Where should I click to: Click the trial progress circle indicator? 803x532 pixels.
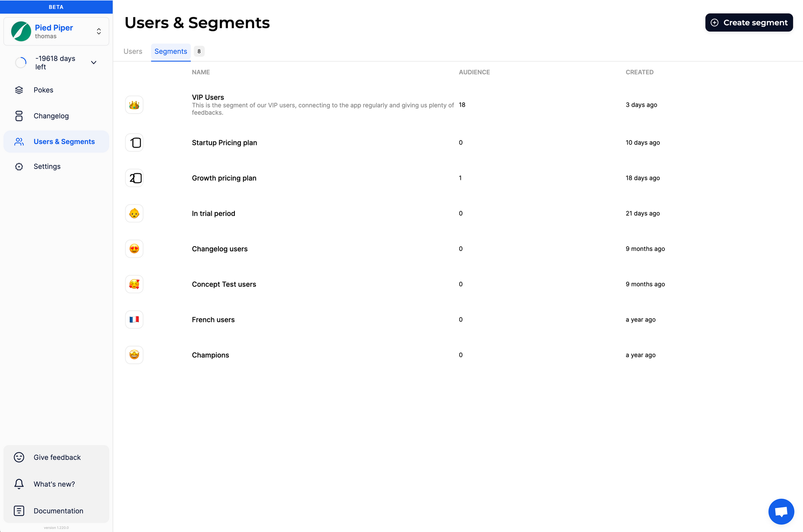21,63
